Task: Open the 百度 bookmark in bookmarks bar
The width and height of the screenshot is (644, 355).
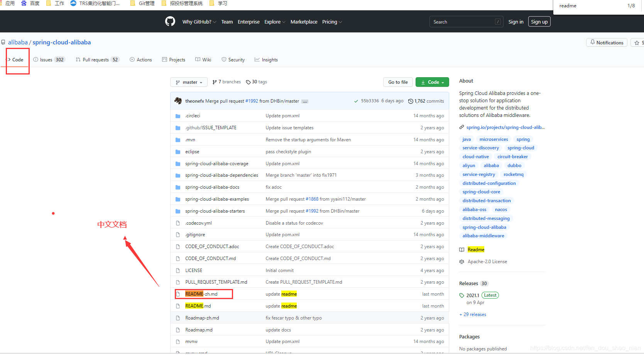Action: pos(30,3)
